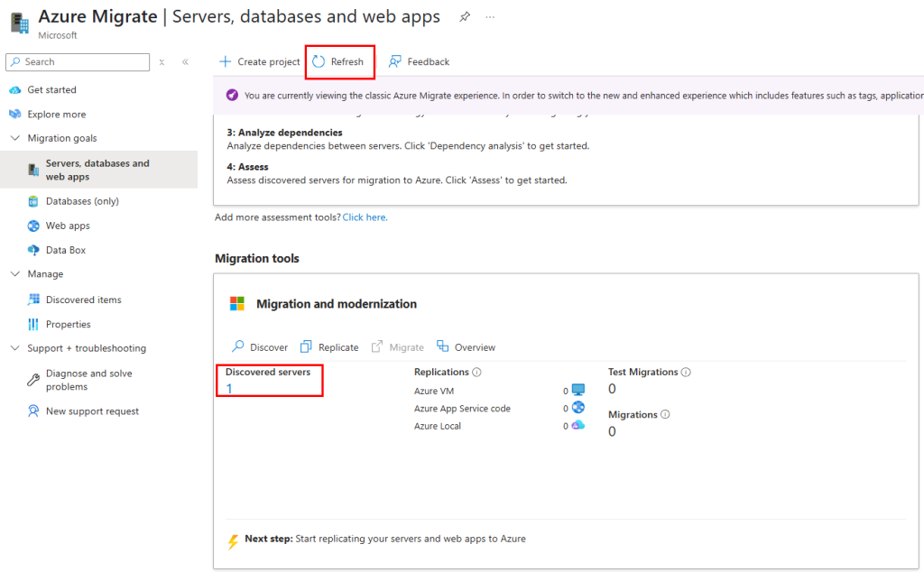Click the Azure App Service code icon
The width and height of the screenshot is (924, 572).
578,408
